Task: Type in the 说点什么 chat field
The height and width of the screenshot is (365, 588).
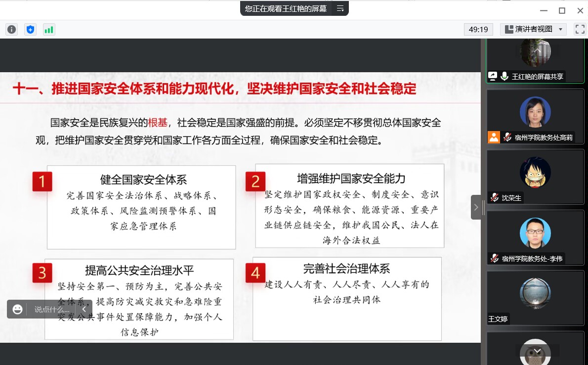Action: point(52,310)
